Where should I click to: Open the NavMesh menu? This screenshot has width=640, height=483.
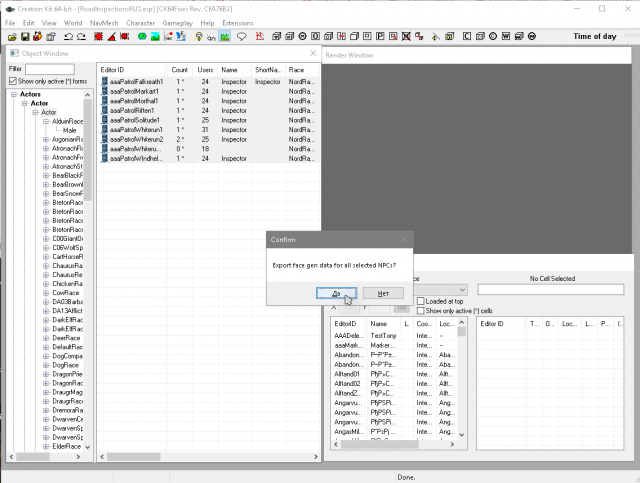(106, 22)
